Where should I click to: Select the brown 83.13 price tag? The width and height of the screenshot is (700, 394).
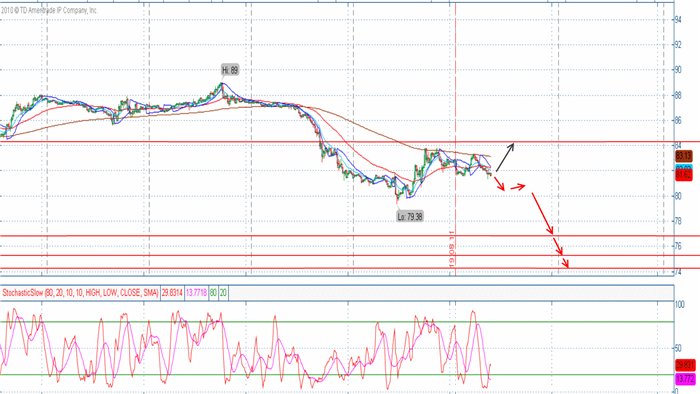683,156
